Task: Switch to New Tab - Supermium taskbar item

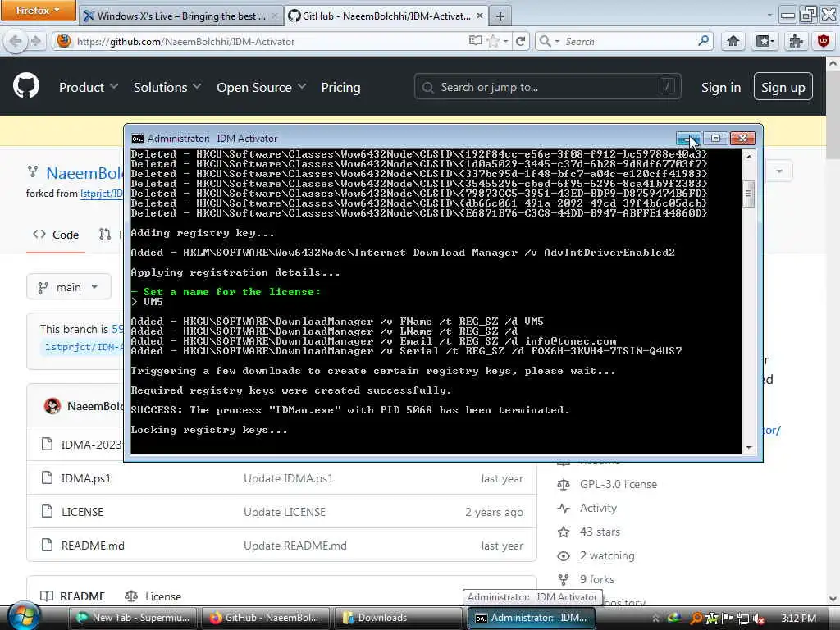Action: coord(132,618)
